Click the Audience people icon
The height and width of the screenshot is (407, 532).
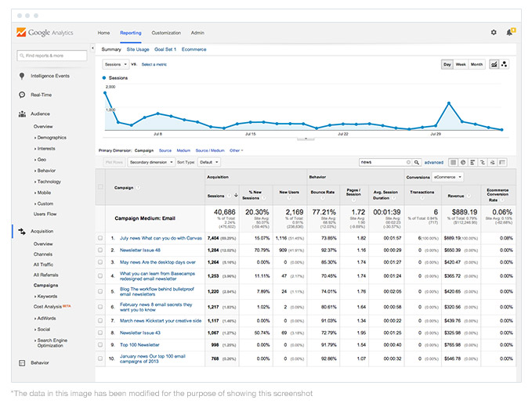tap(22, 113)
